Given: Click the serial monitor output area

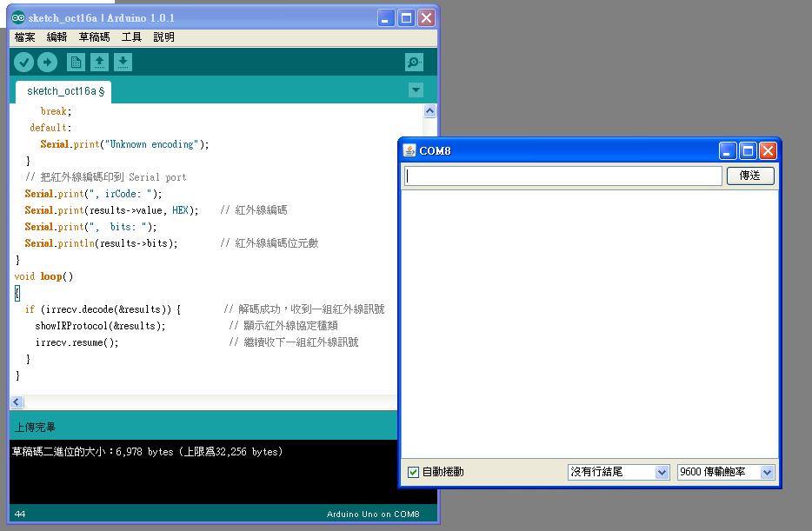Looking at the screenshot, I should 589,324.
